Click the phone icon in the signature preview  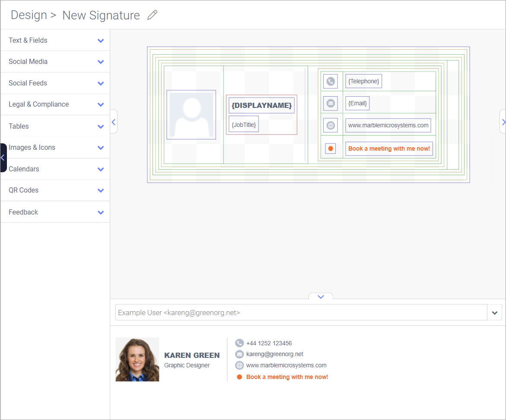point(239,343)
